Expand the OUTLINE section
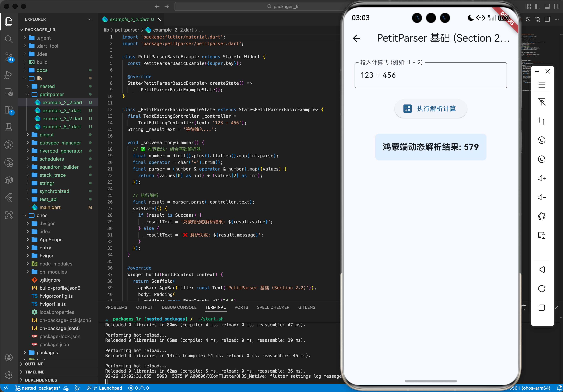563x392 pixels. point(58,364)
